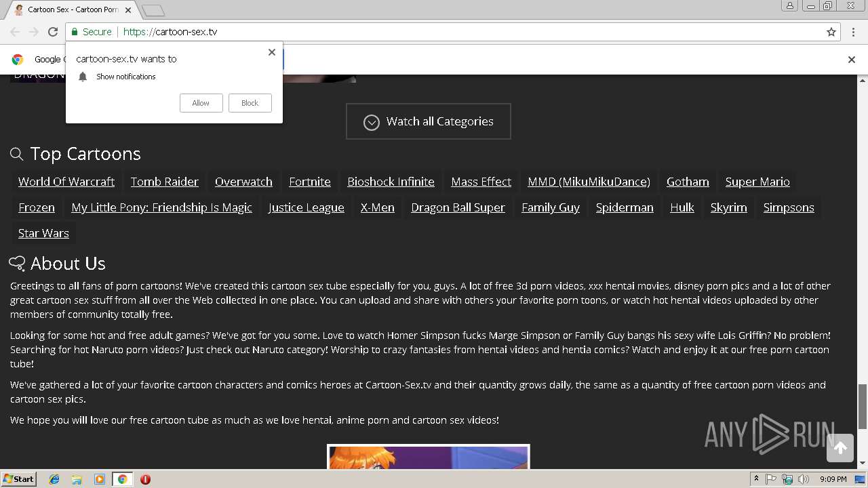Viewport: 868px width, 488px height.
Task: Open the Bioshock Infinite tag
Action: pyautogui.click(x=391, y=182)
